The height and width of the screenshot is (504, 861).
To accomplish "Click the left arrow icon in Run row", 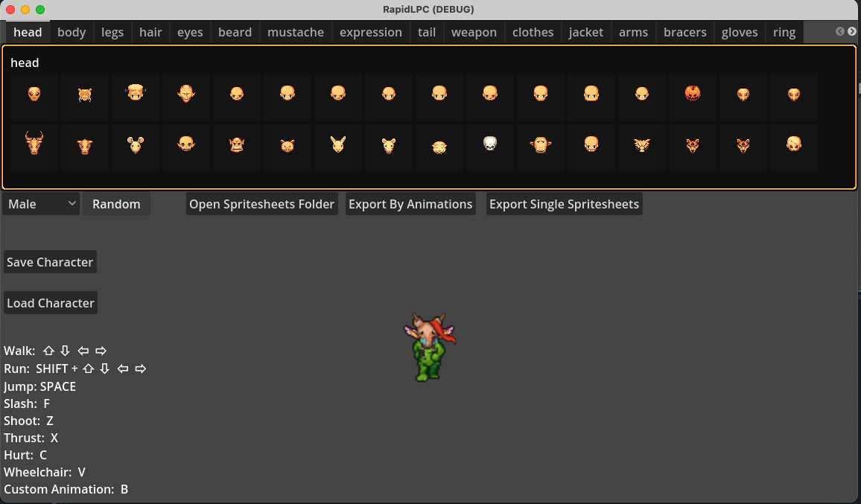I will [x=123, y=369].
